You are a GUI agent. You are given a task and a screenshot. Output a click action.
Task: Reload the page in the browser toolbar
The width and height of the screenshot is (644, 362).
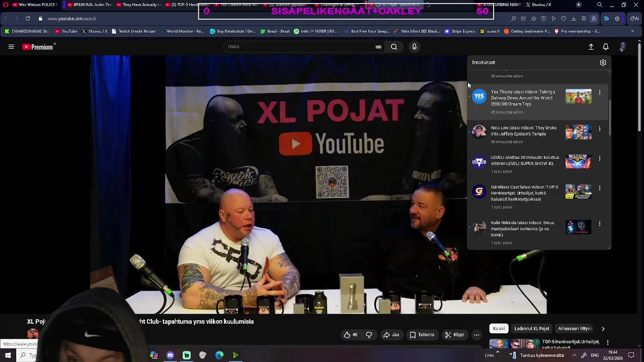pos(28,19)
